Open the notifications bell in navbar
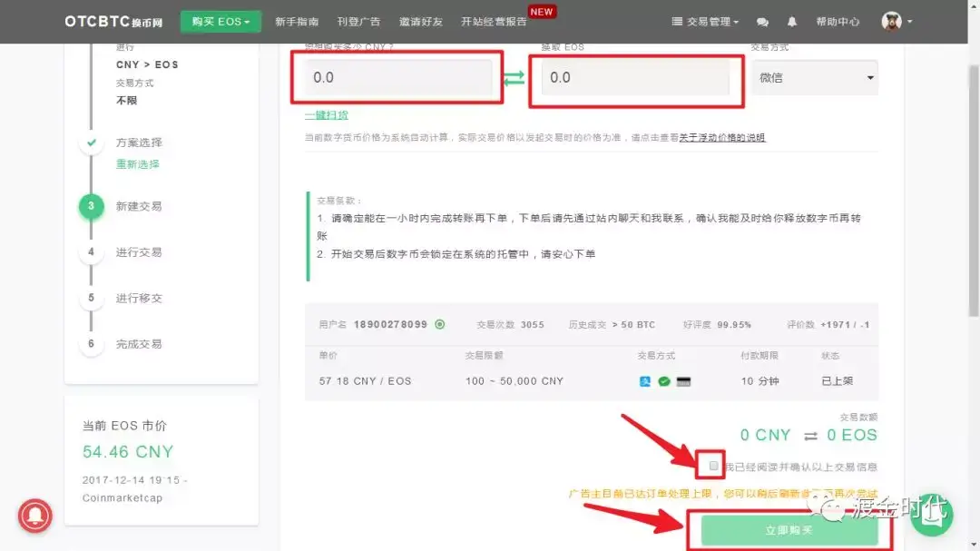The width and height of the screenshot is (980, 551). point(792,22)
